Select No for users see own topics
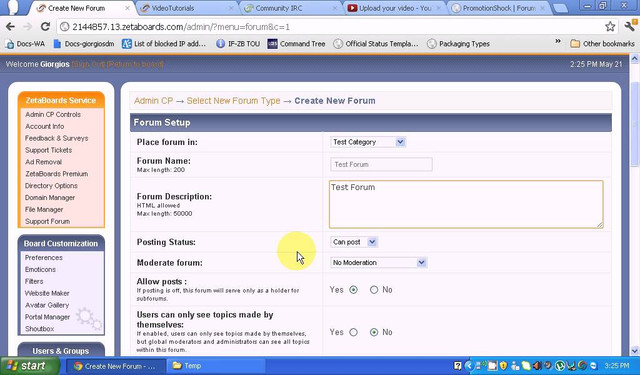 (x=374, y=332)
